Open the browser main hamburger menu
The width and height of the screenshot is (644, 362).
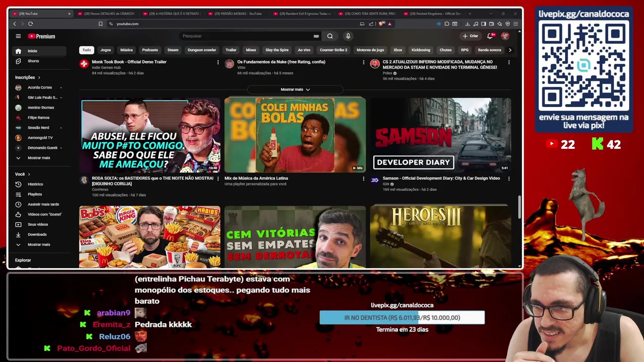click(x=516, y=24)
